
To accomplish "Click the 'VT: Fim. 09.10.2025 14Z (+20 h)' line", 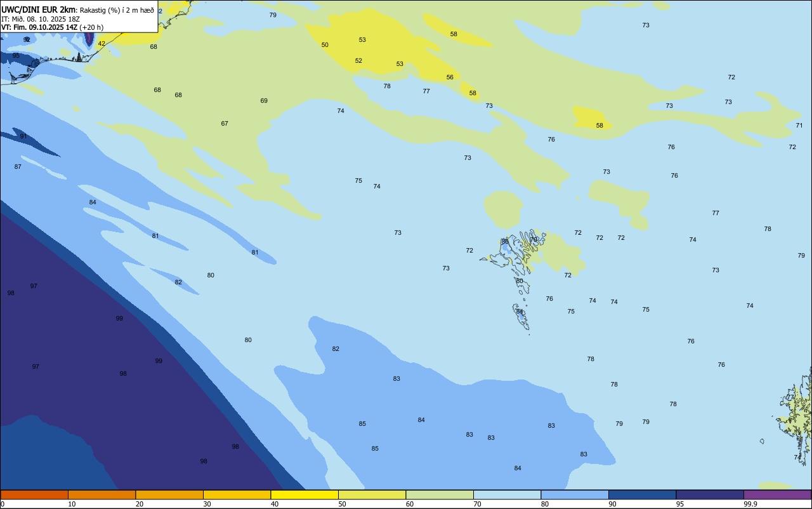I will (52, 27).
